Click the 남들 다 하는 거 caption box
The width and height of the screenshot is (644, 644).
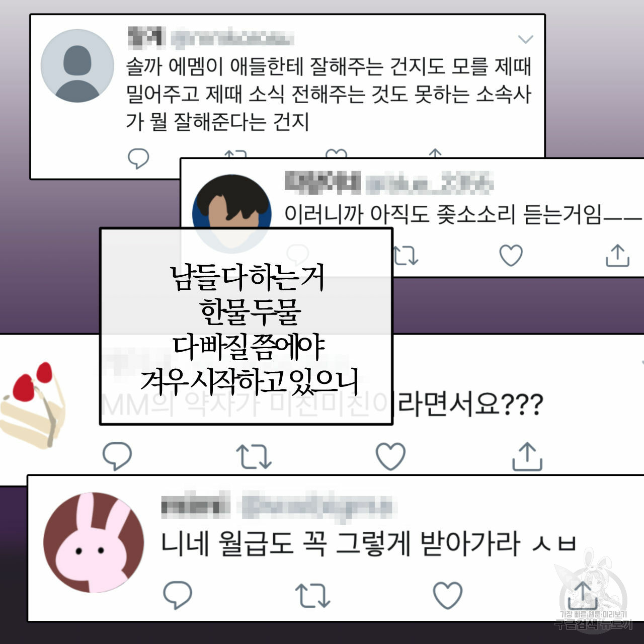click(246, 327)
